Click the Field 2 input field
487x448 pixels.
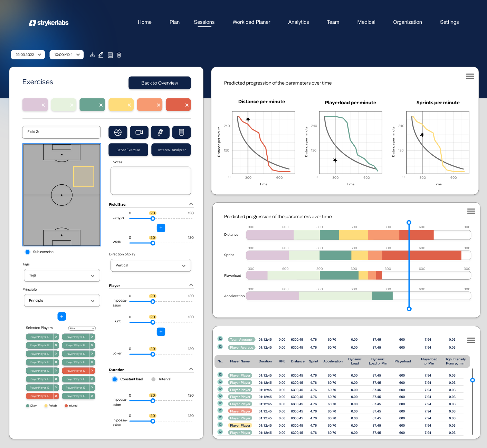(x=61, y=132)
